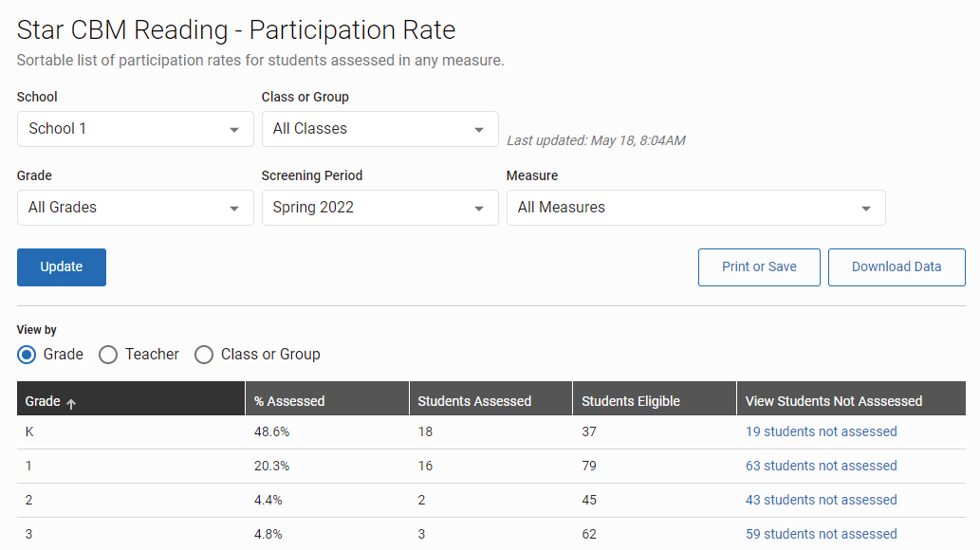Open 19 students not assessed link

coord(822,431)
